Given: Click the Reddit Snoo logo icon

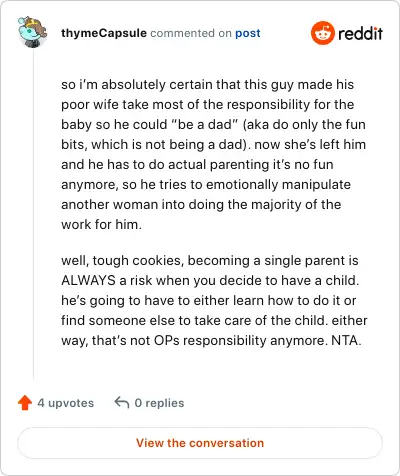Looking at the screenshot, I should tap(323, 33).
